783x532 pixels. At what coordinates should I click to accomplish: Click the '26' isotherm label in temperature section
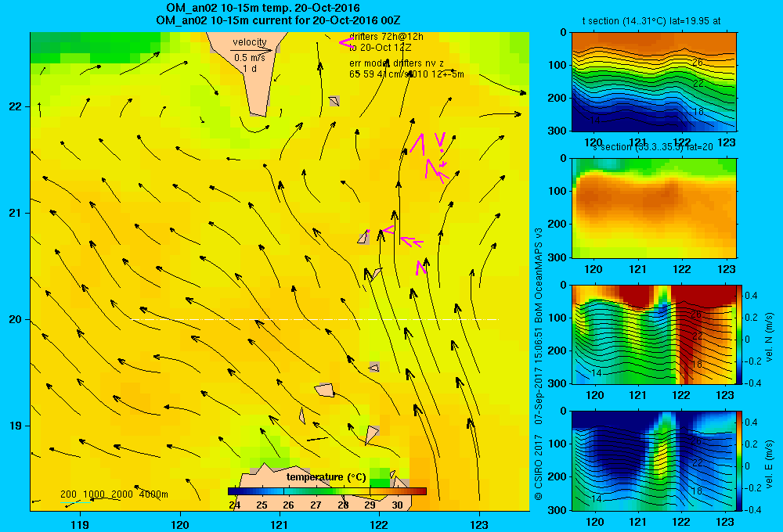(698, 63)
